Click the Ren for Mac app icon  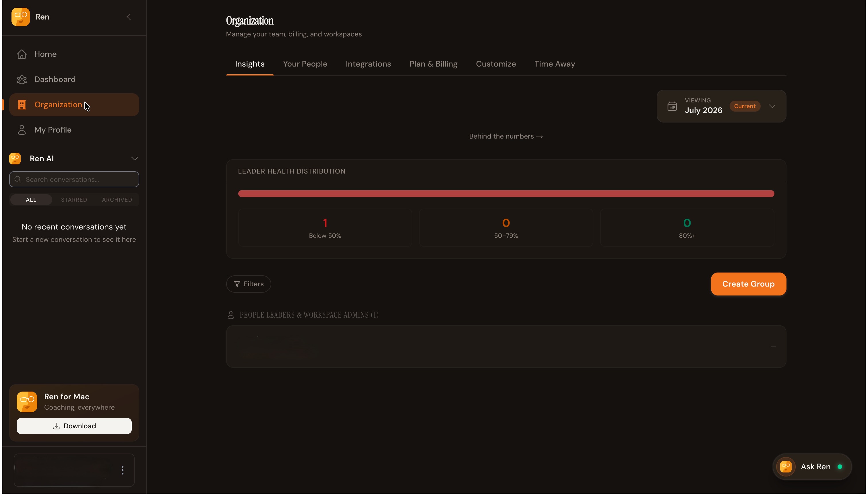coord(27,402)
